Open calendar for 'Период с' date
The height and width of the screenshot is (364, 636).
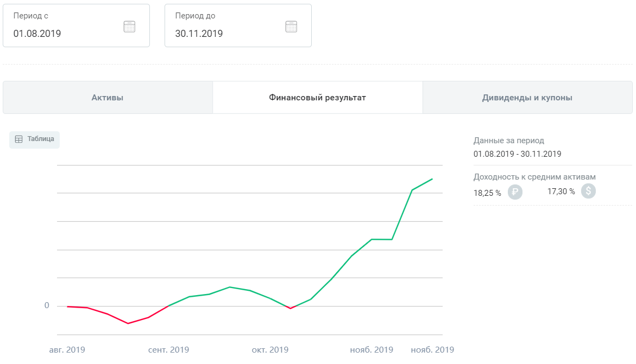pos(129,27)
